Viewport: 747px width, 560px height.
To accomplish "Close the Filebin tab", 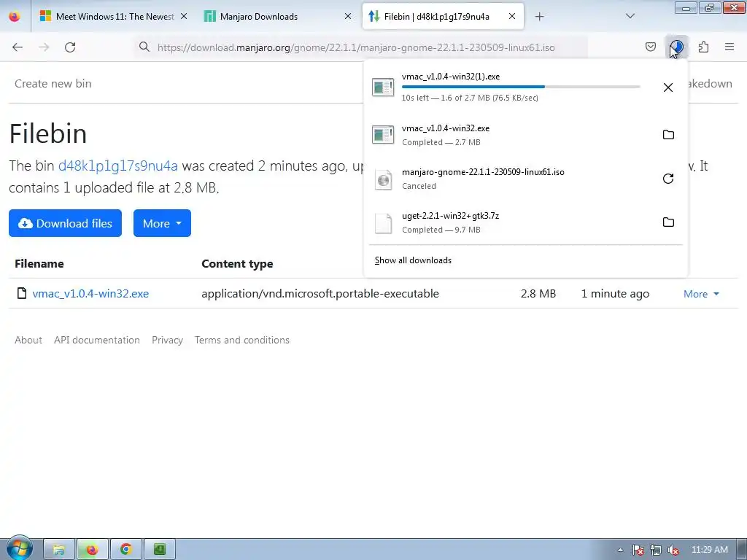I will [x=511, y=16].
